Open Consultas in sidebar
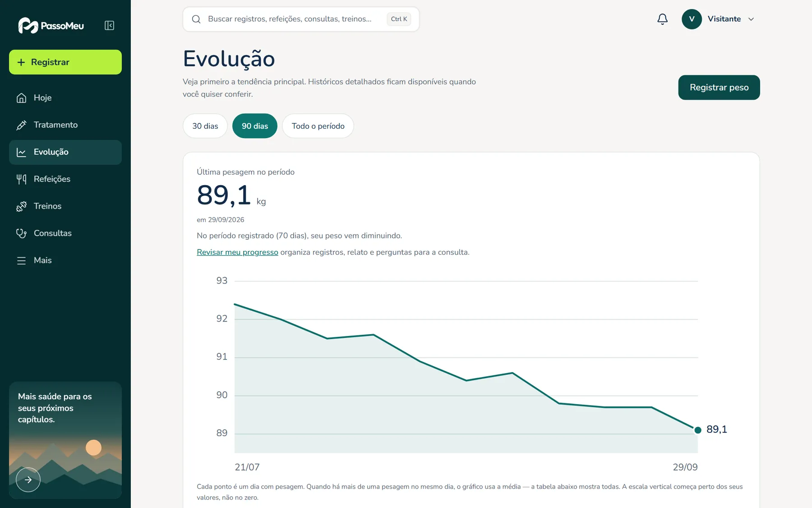Screen dimensions: 812x508 coord(65,233)
